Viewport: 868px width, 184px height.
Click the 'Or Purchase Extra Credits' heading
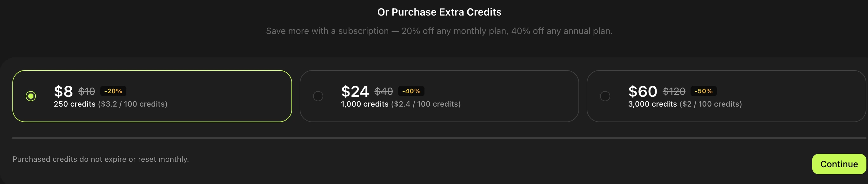coord(439,12)
